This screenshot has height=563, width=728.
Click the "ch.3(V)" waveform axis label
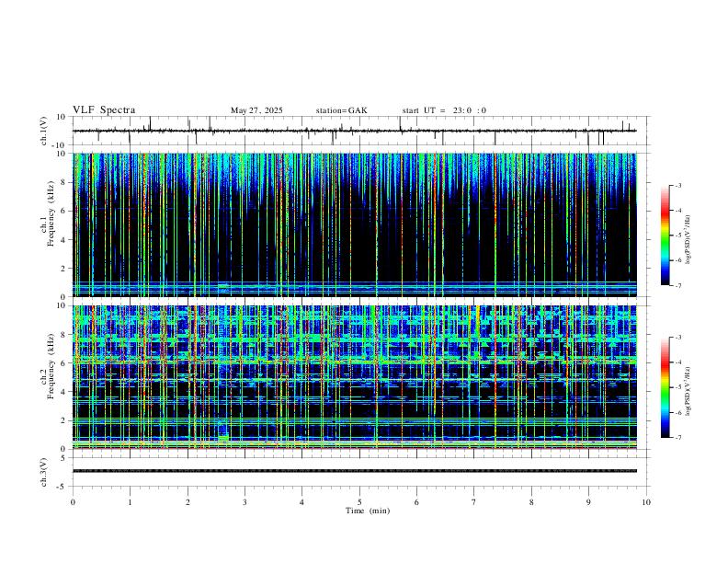[44, 472]
